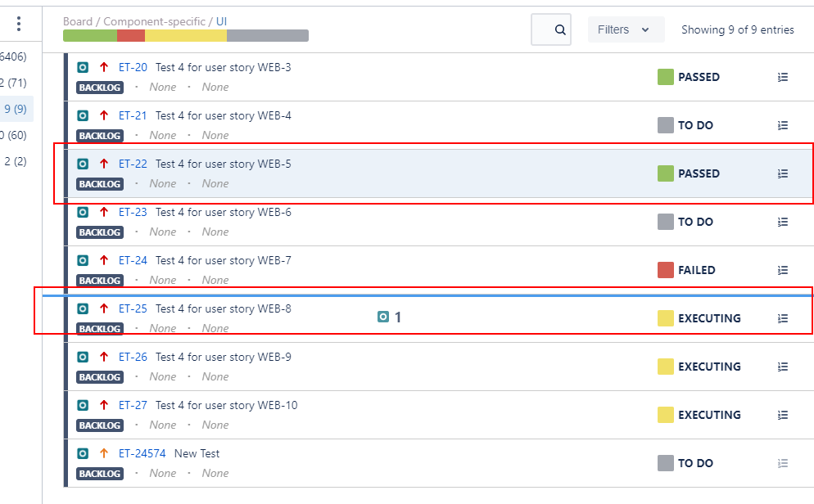Expand the Filters dropdown

[626, 29]
